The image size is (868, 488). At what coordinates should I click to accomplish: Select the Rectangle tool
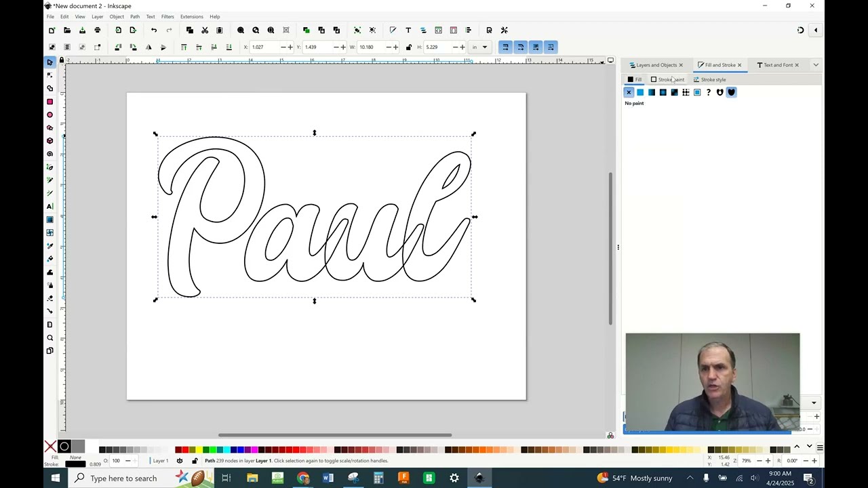pos(50,102)
